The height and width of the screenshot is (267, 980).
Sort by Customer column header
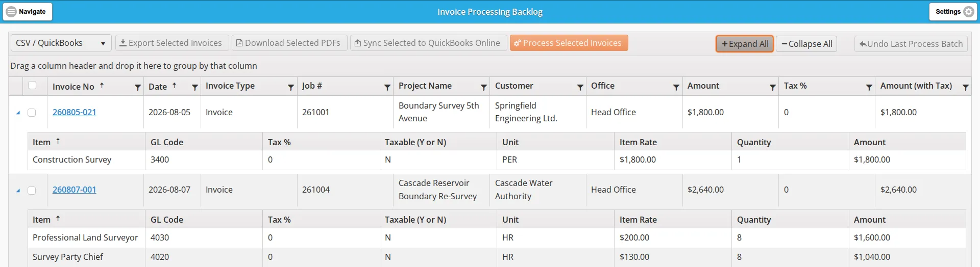[514, 86]
